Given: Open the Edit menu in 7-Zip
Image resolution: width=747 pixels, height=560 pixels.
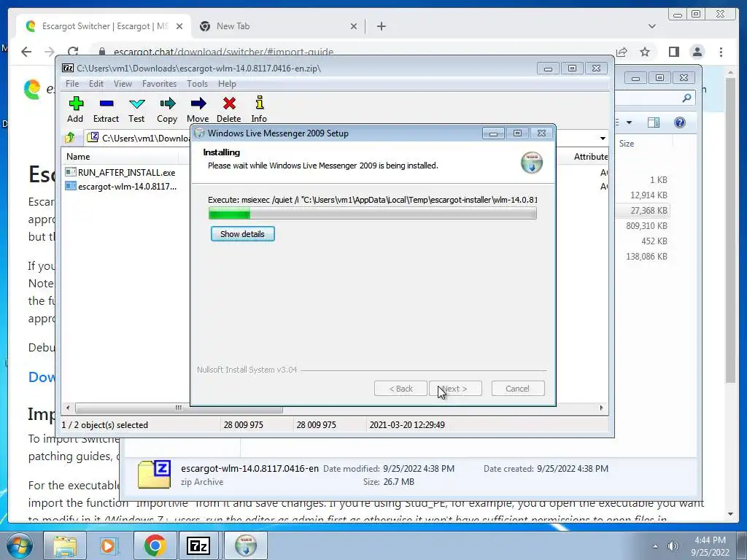Looking at the screenshot, I should pyautogui.click(x=96, y=84).
